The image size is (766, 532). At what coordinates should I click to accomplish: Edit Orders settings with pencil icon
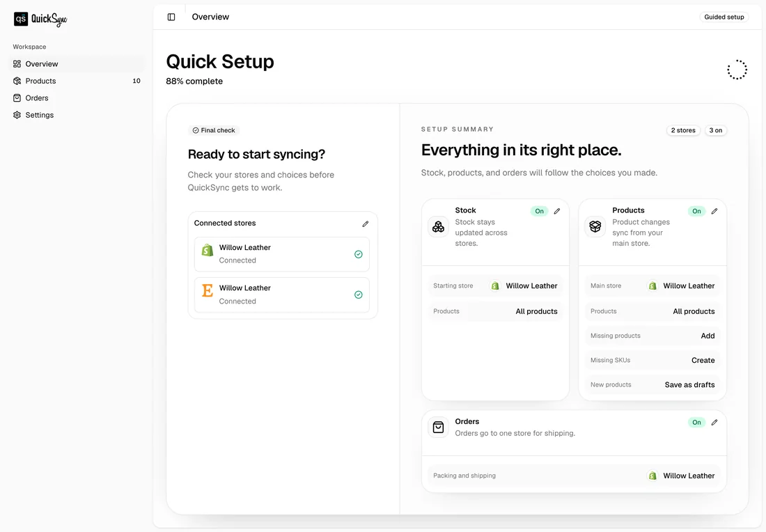pos(714,423)
